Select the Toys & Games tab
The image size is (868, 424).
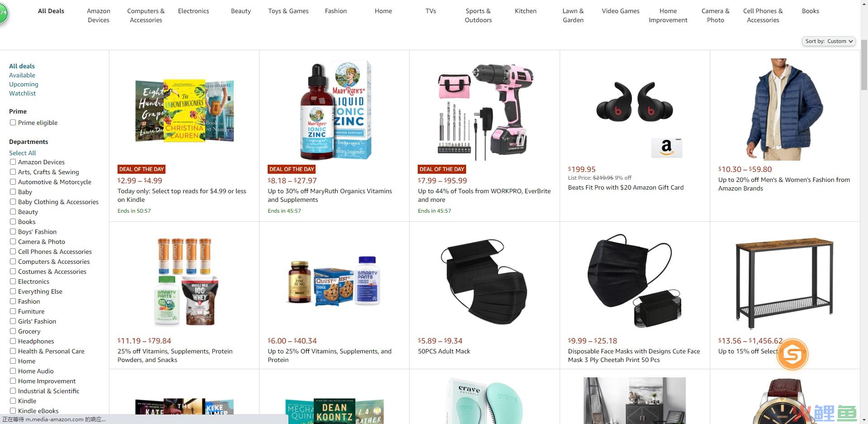click(x=288, y=11)
